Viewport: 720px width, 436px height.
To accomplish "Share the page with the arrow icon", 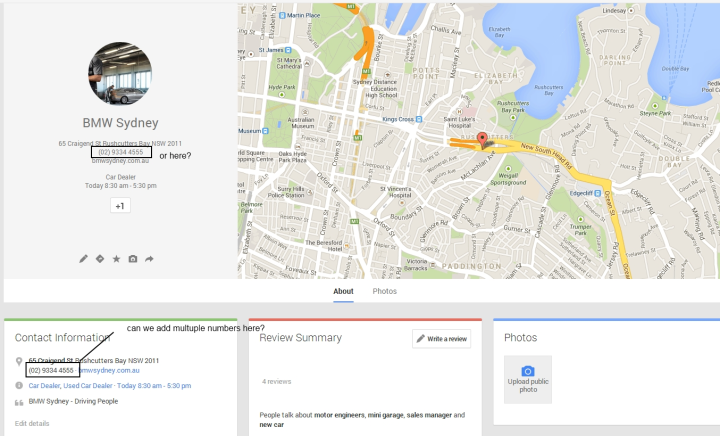I will [149, 259].
